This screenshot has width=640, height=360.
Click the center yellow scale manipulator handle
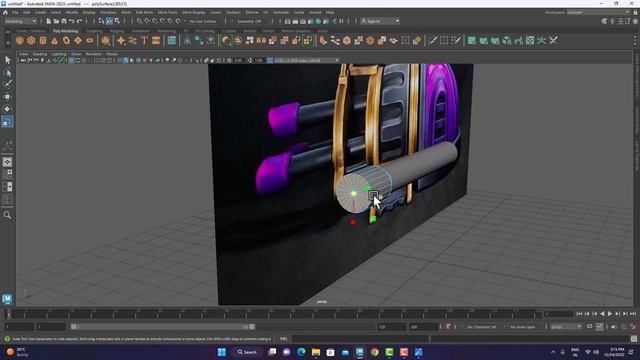[354, 193]
